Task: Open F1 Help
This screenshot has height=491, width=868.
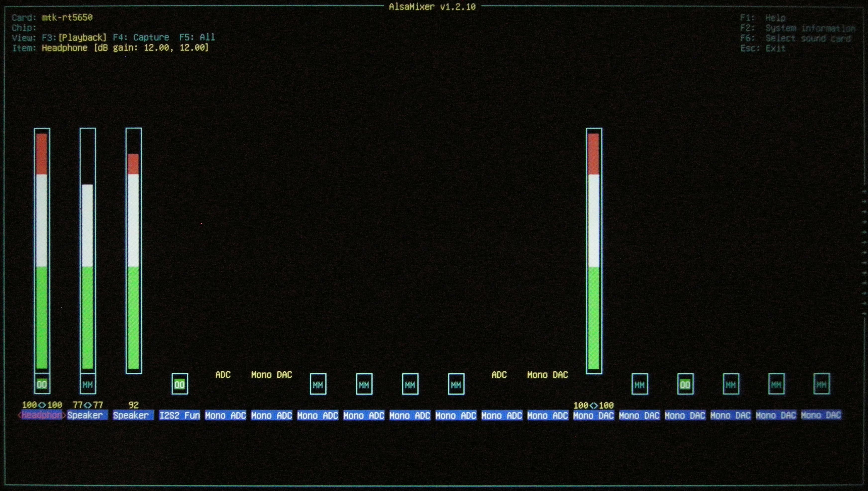Action: point(763,18)
